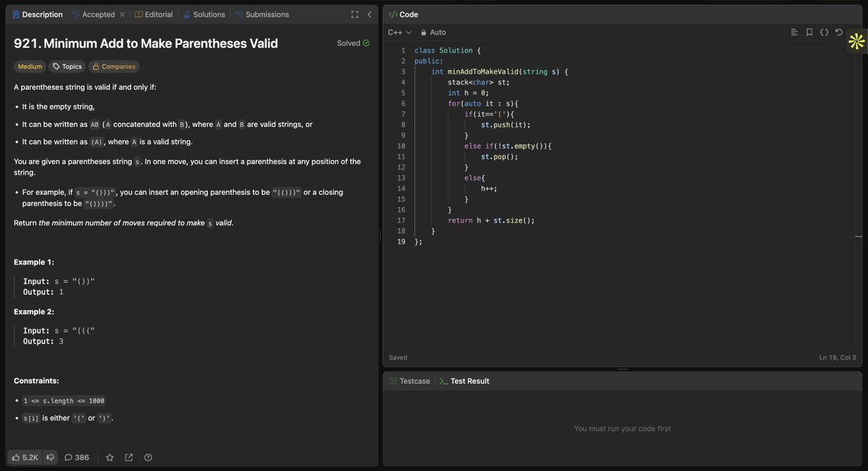Open the C++ language dropdown

400,32
